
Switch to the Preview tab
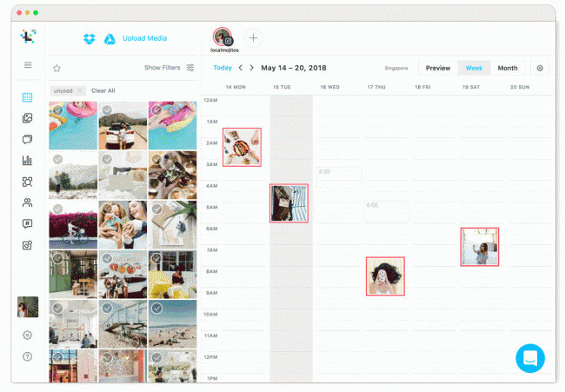(438, 68)
